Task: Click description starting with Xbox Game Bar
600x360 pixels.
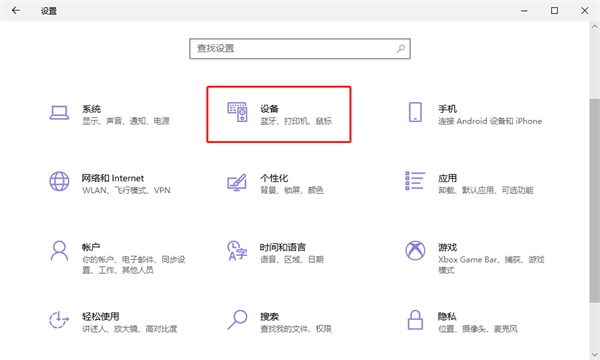Action: coord(491,265)
